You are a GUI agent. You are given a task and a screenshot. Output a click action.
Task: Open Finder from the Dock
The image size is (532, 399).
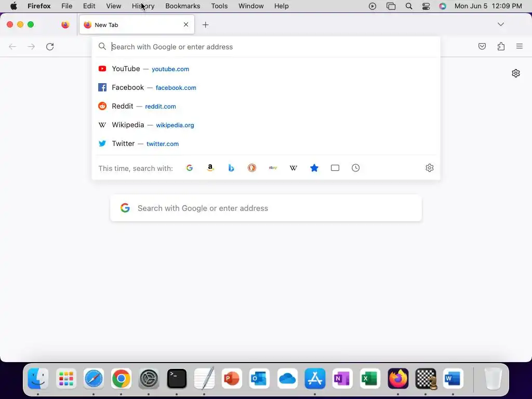pyautogui.click(x=38, y=378)
